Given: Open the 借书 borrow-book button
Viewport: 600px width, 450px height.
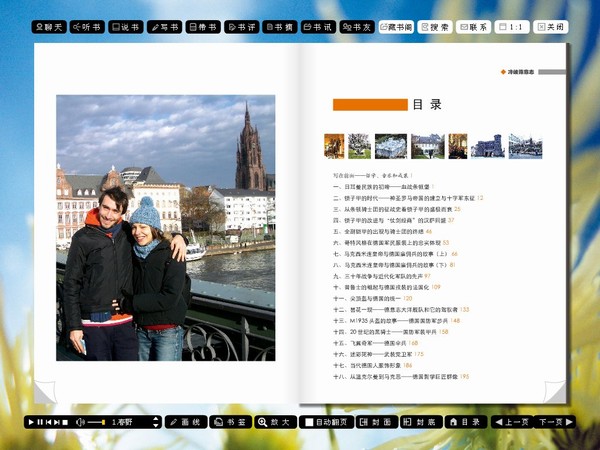Looking at the screenshot, I should pyautogui.click(x=203, y=27).
